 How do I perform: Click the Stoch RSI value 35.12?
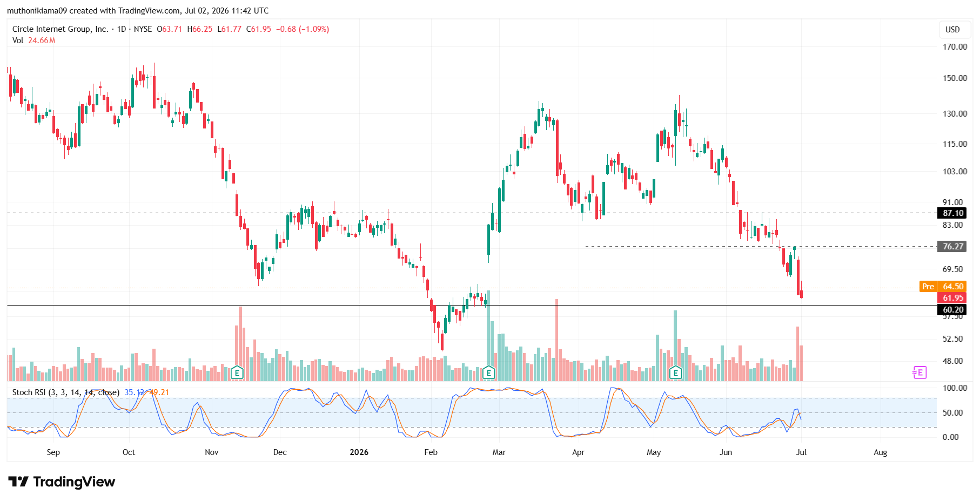(x=135, y=392)
